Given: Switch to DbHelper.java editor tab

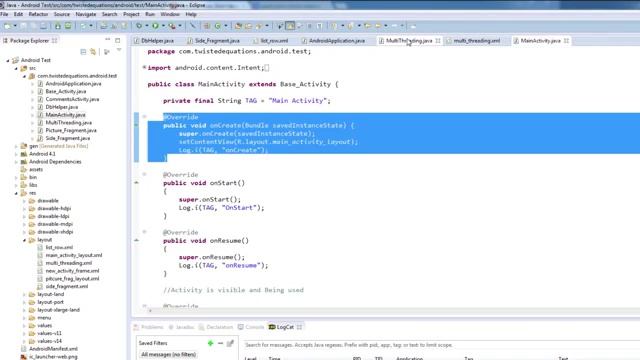Looking at the screenshot, I should click(x=153, y=41).
